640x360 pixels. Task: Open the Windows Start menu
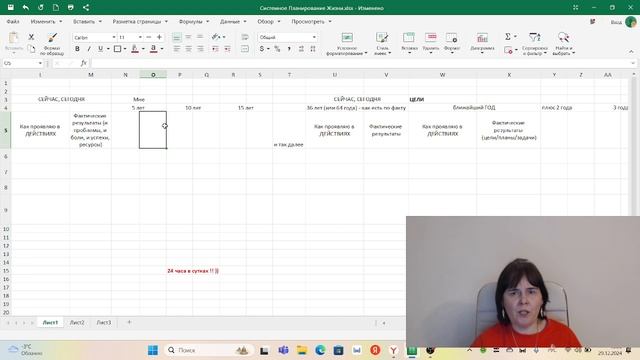[153, 350]
